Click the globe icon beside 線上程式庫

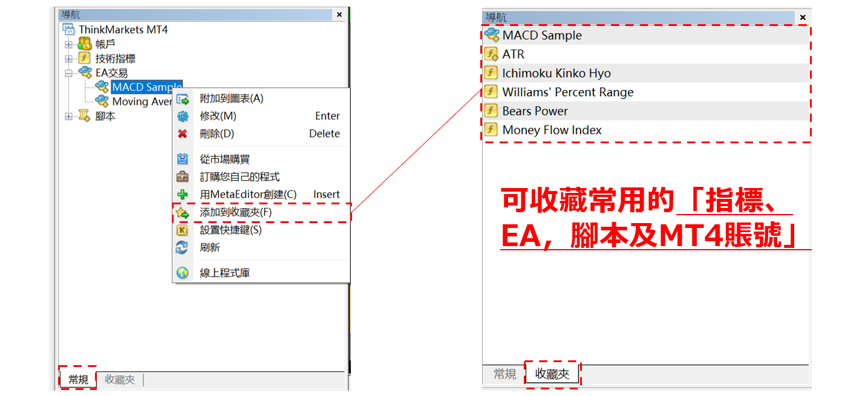pyautogui.click(x=182, y=273)
